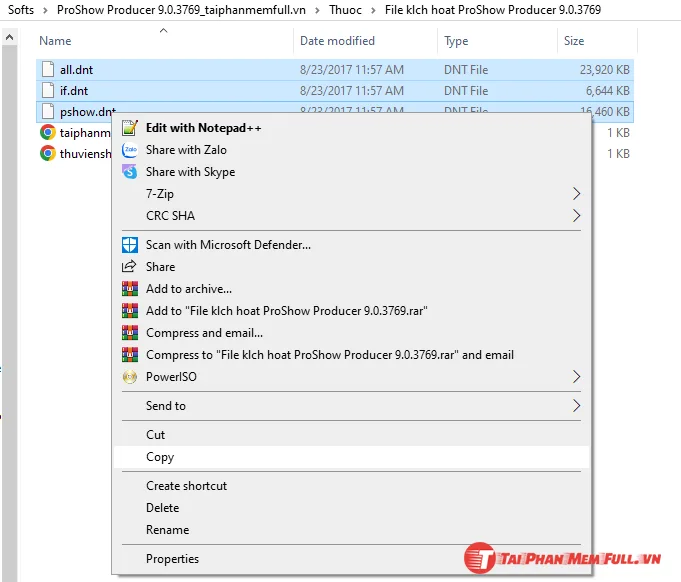681x582 pixels.
Task: Expand the 7-Zip submenu arrow
Action: [576, 194]
